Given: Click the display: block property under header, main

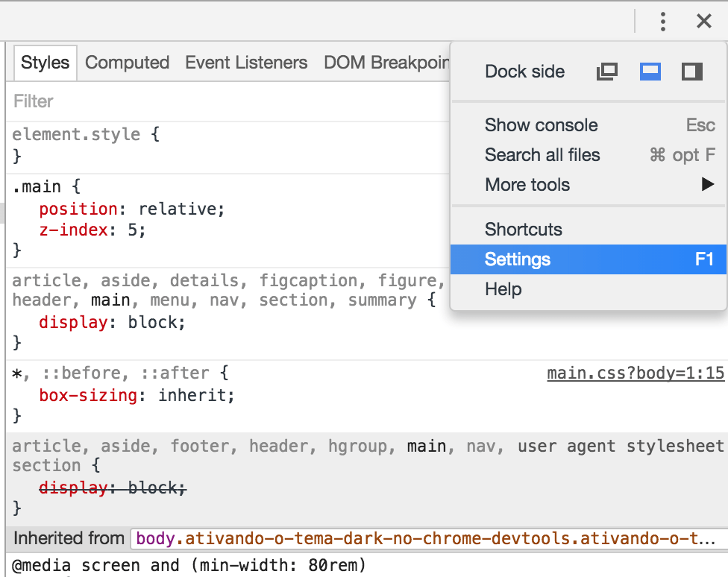Looking at the screenshot, I should click(x=112, y=322).
